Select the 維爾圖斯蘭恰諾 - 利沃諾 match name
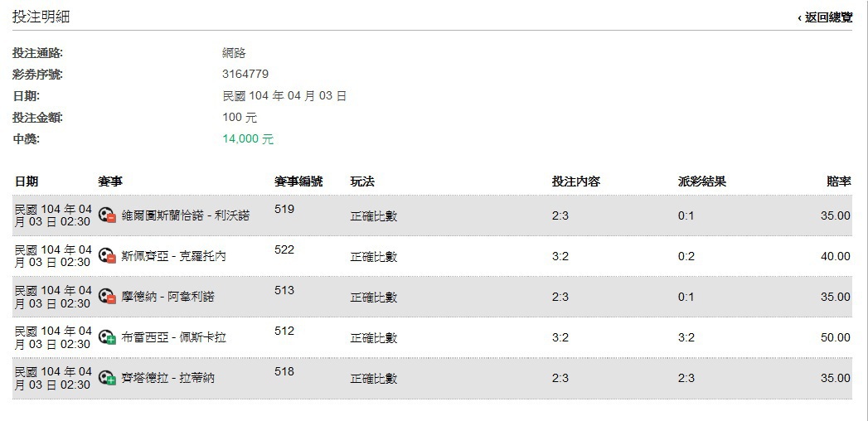The height and width of the screenshot is (421, 868). [x=185, y=215]
